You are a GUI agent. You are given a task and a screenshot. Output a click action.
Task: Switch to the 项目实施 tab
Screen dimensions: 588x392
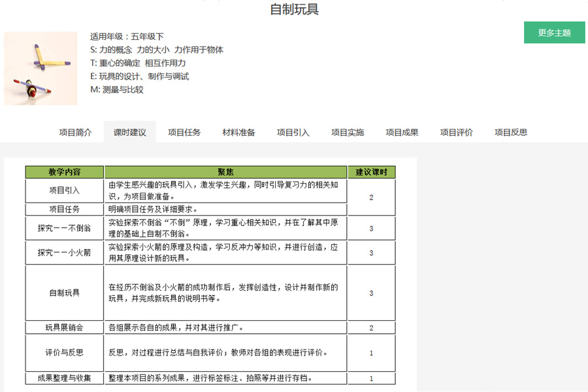click(348, 132)
